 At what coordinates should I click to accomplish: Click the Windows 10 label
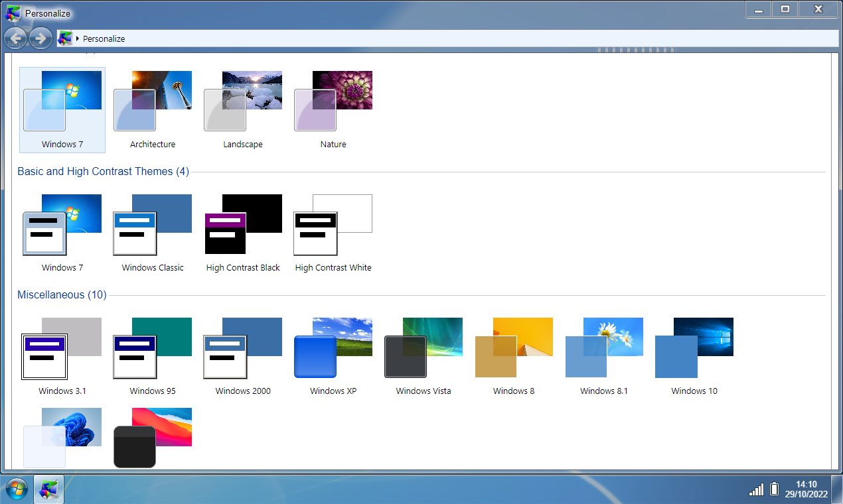694,391
